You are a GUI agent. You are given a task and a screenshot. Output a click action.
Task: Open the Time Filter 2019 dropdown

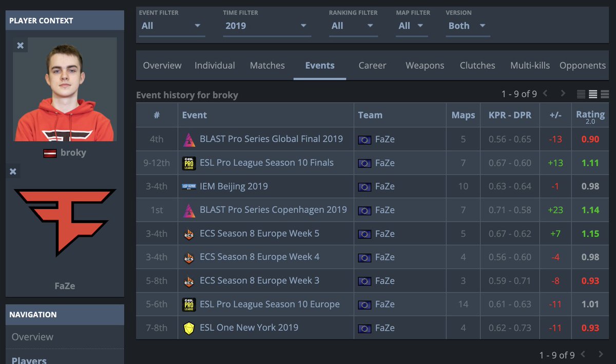(x=266, y=26)
